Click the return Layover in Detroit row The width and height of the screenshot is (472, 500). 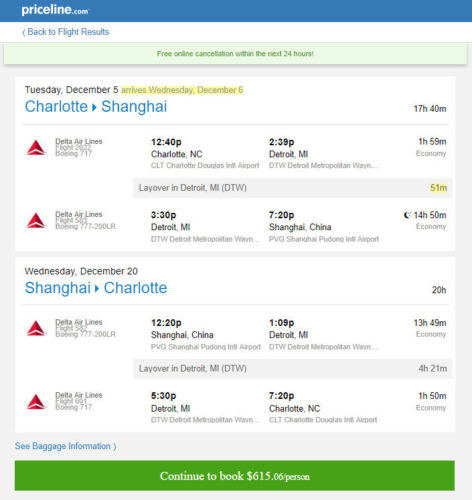pyautogui.click(x=293, y=369)
